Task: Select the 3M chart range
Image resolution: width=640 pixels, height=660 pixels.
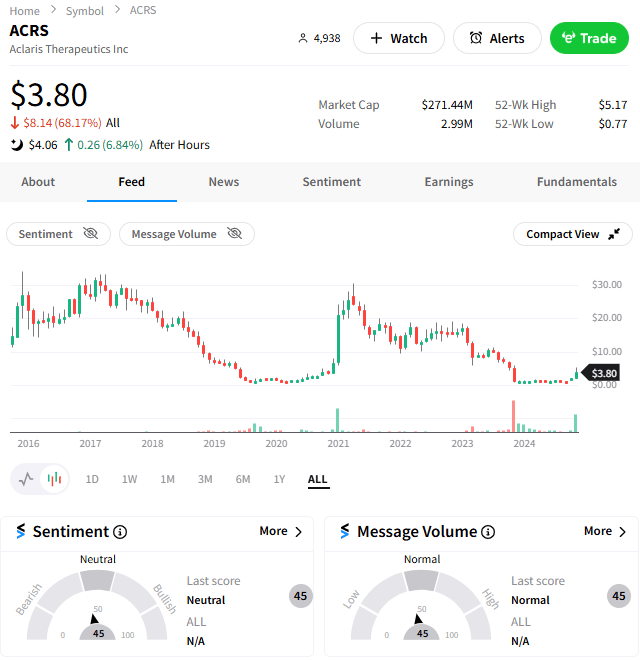Action: tap(205, 479)
